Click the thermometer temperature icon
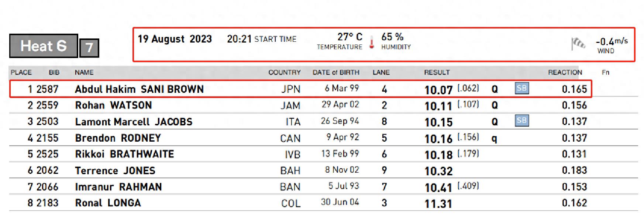644x216 pixels. (372, 42)
